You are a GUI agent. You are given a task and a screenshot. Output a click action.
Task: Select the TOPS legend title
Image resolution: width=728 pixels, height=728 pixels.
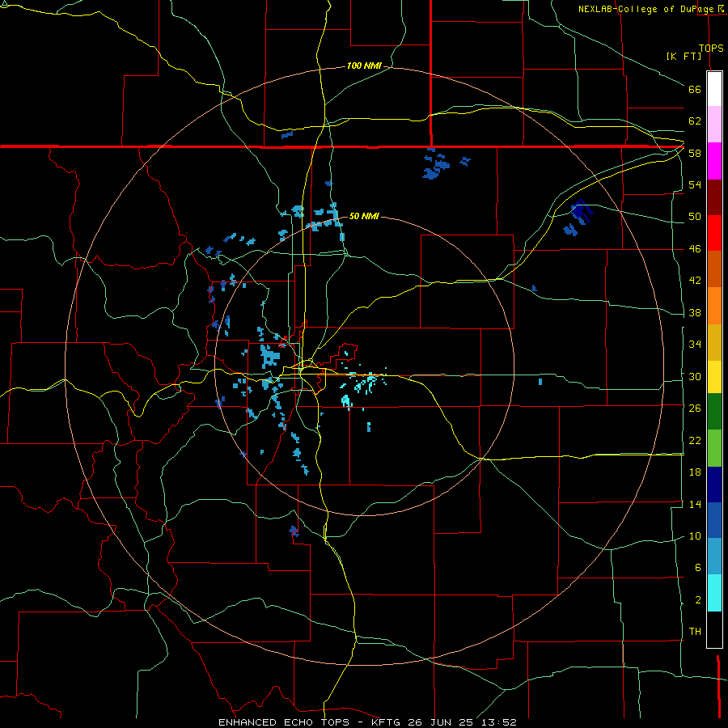pyautogui.click(x=711, y=48)
